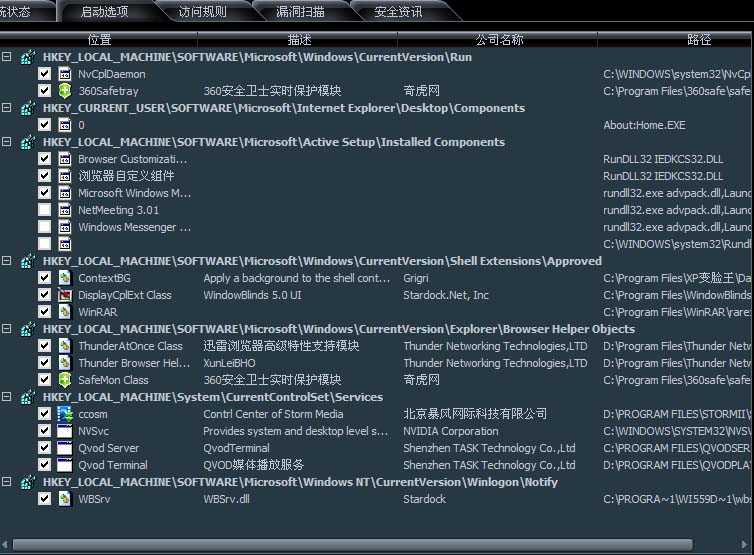Enable the Windows Messenger ... checkbox

44,227
